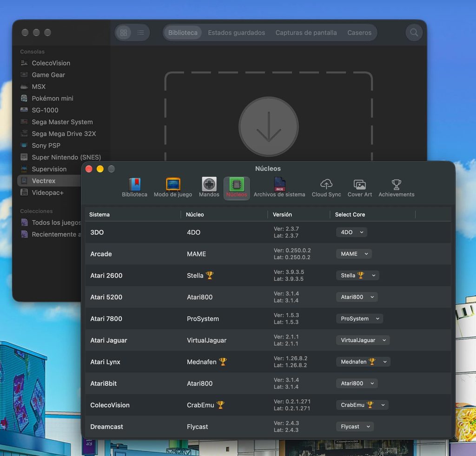Click the search icon in the library window
The image size is (476, 456).
pos(414,33)
